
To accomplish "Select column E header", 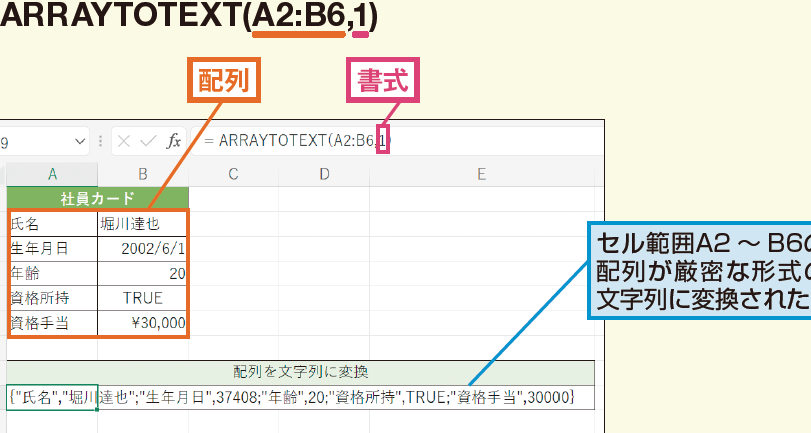I will (482, 175).
